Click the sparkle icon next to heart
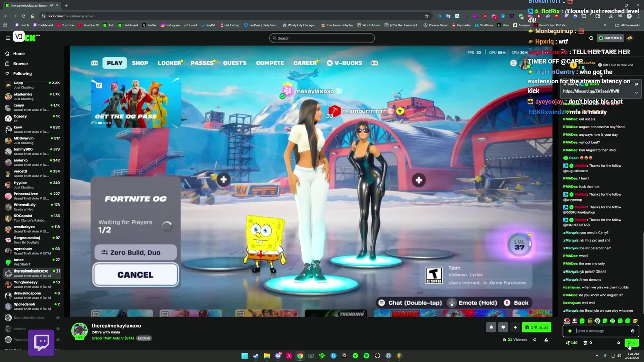Viewport: 644px width, 362px height. [515, 327]
